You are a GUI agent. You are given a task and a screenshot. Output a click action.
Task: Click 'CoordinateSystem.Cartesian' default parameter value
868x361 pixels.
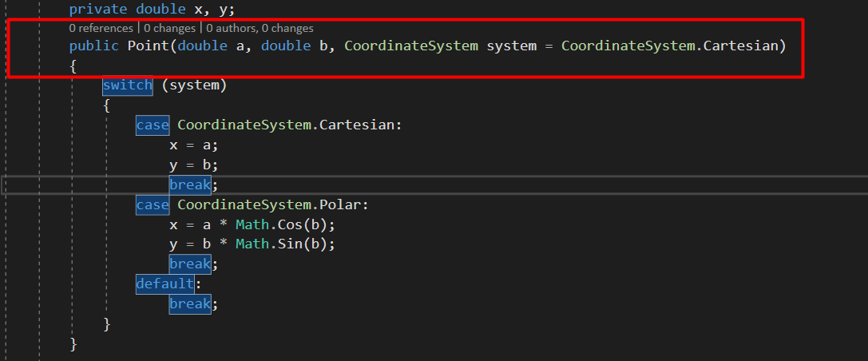(670, 46)
